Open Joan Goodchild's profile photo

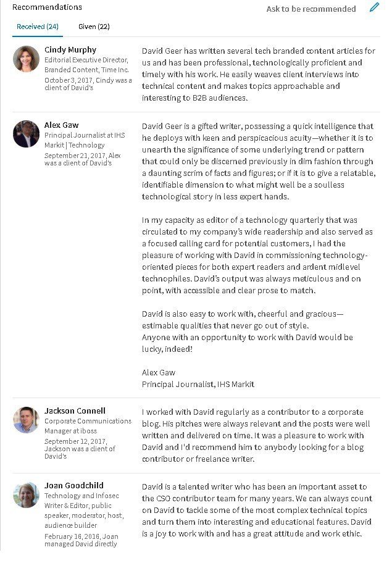click(x=26, y=494)
